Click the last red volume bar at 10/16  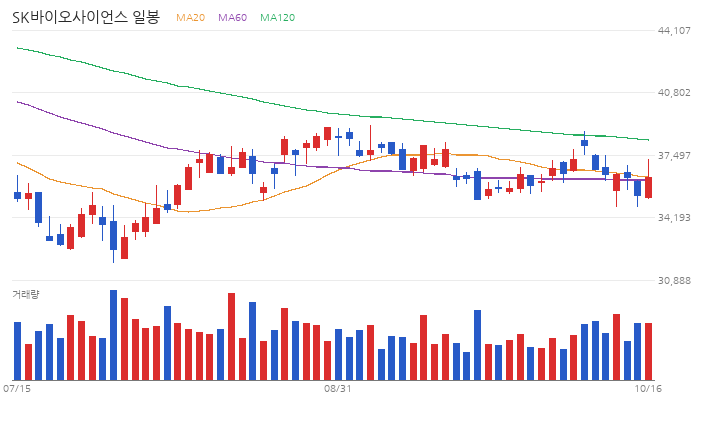coord(648,352)
